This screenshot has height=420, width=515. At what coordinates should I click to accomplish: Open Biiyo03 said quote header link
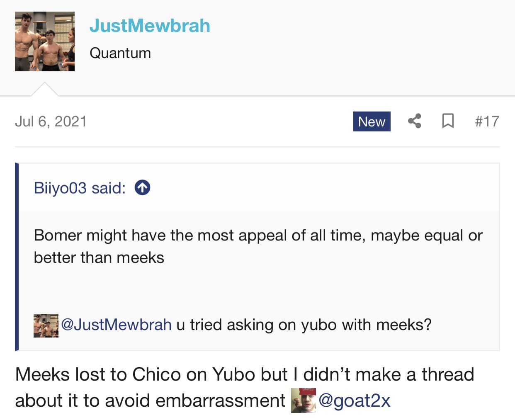(80, 188)
